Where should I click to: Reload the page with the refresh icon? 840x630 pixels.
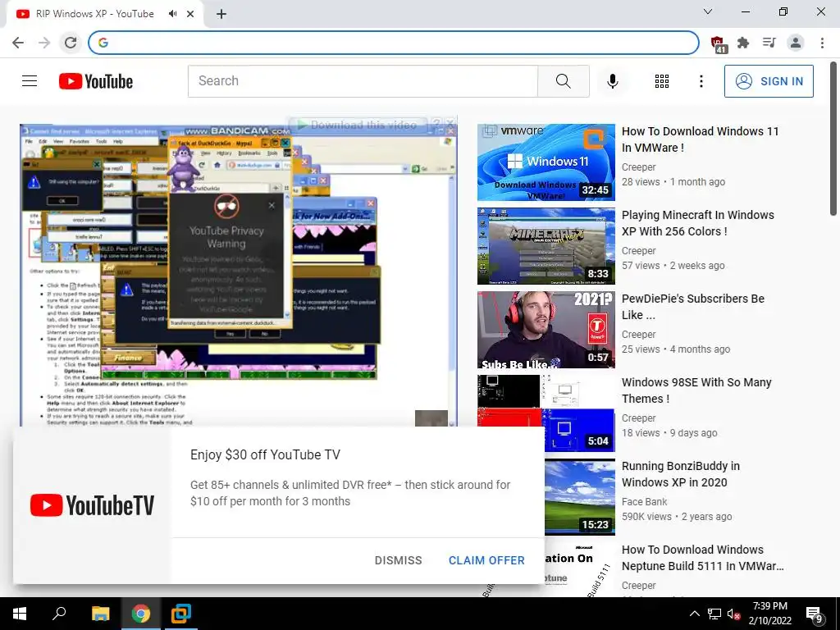71,43
